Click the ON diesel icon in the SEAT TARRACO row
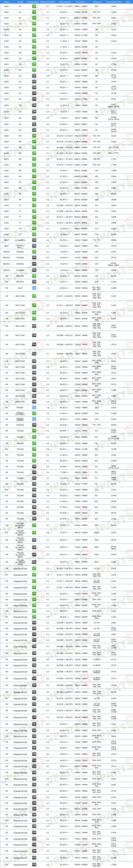The image size is (133, 868). 34,246
